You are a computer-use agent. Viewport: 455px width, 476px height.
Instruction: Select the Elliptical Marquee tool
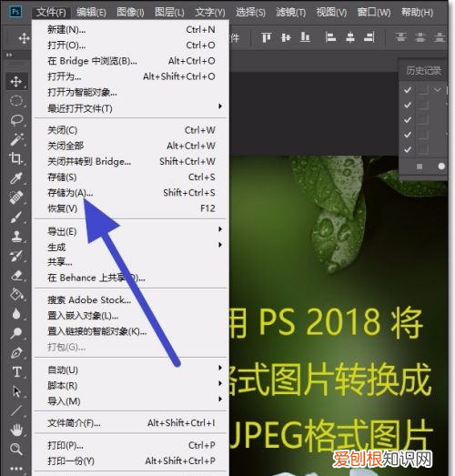[16, 100]
